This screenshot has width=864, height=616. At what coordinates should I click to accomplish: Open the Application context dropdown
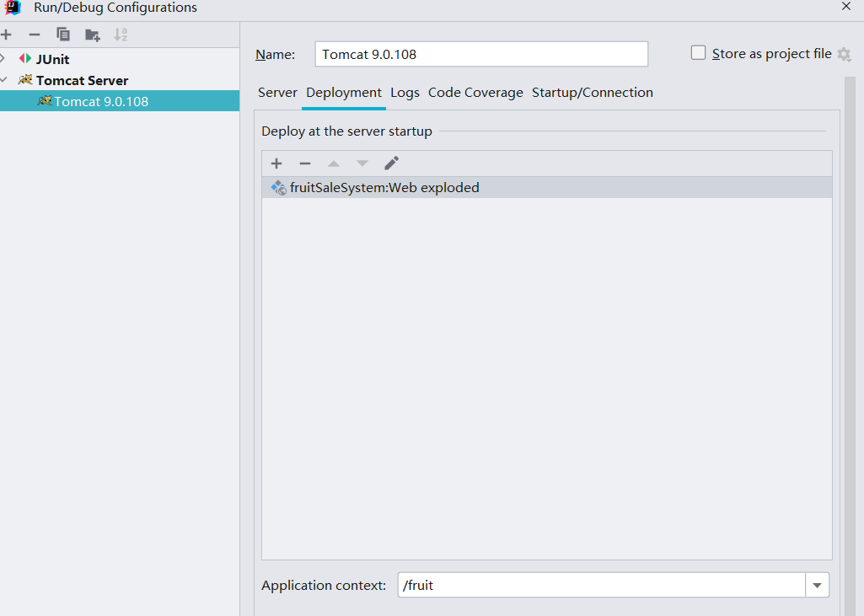[x=817, y=585]
